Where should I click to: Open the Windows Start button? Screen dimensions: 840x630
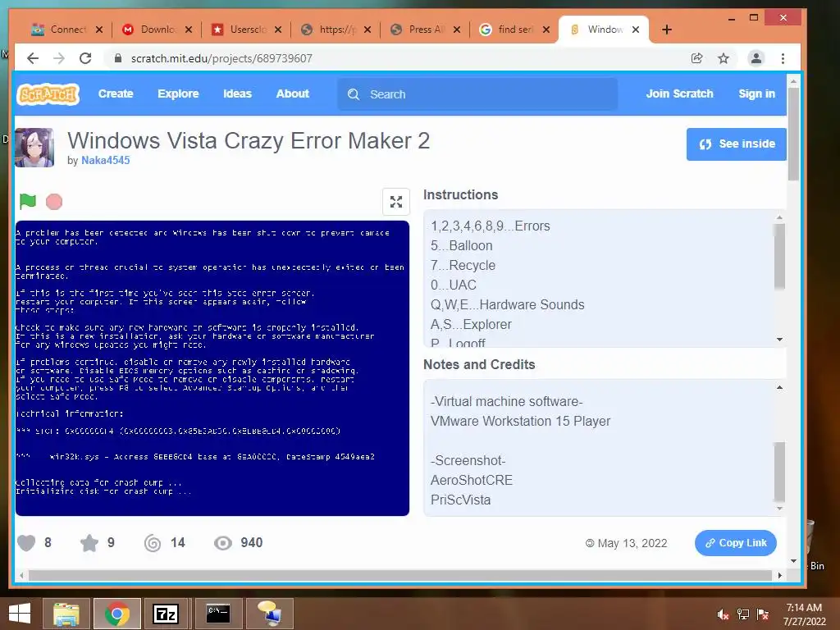(20, 614)
